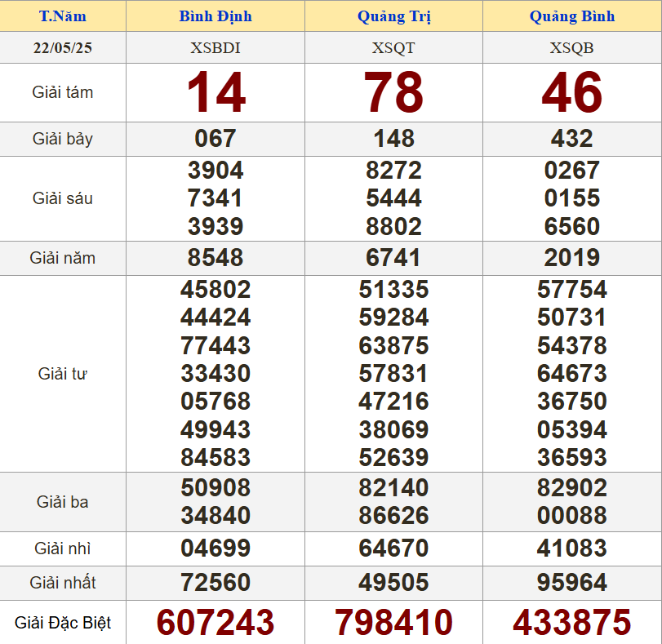Click the XSQB lottery code
Screen dimensions: 662x644
571,48
